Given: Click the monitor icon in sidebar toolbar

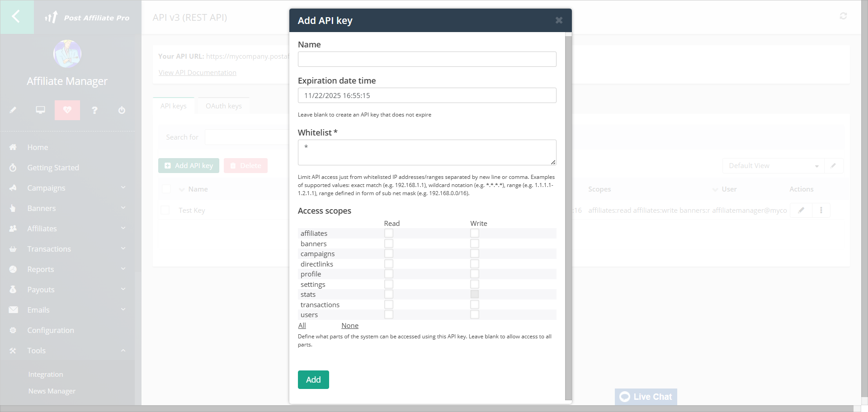Looking at the screenshot, I should point(40,110).
